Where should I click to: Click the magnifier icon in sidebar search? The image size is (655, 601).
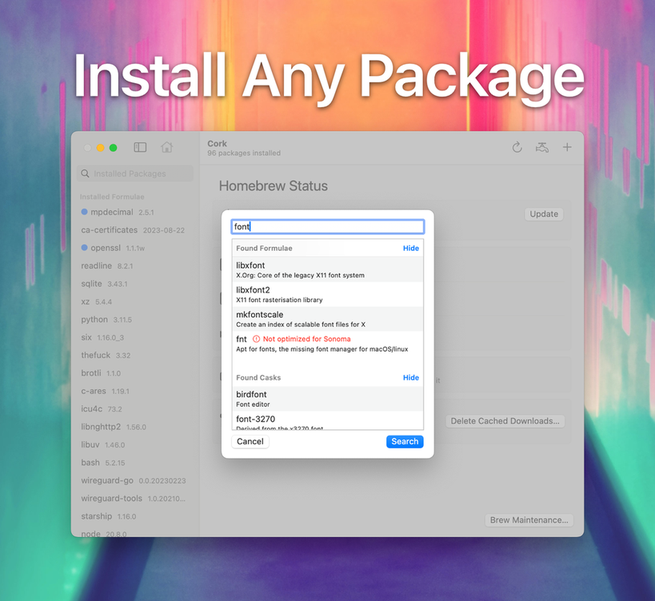pyautogui.click(x=85, y=173)
